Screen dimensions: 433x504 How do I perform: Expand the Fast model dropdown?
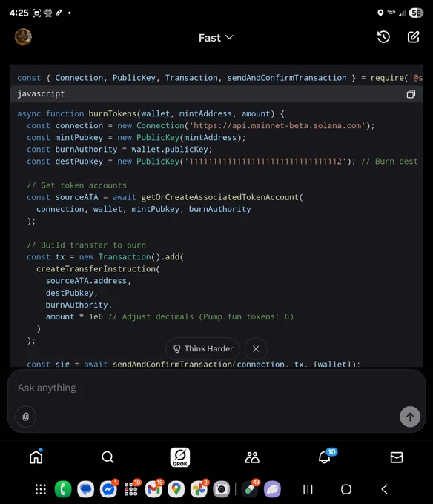(x=216, y=38)
